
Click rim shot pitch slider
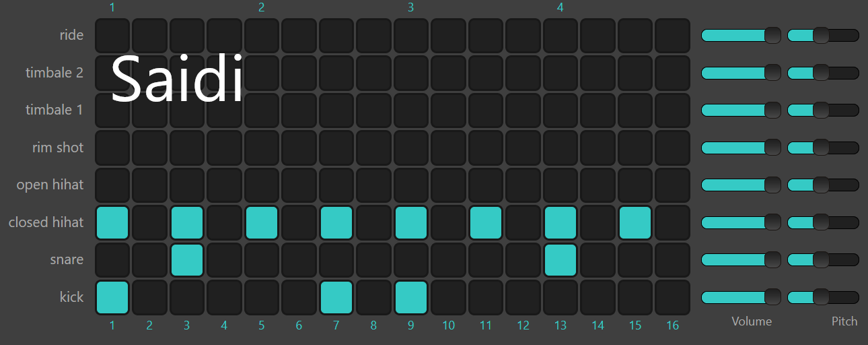click(x=823, y=148)
